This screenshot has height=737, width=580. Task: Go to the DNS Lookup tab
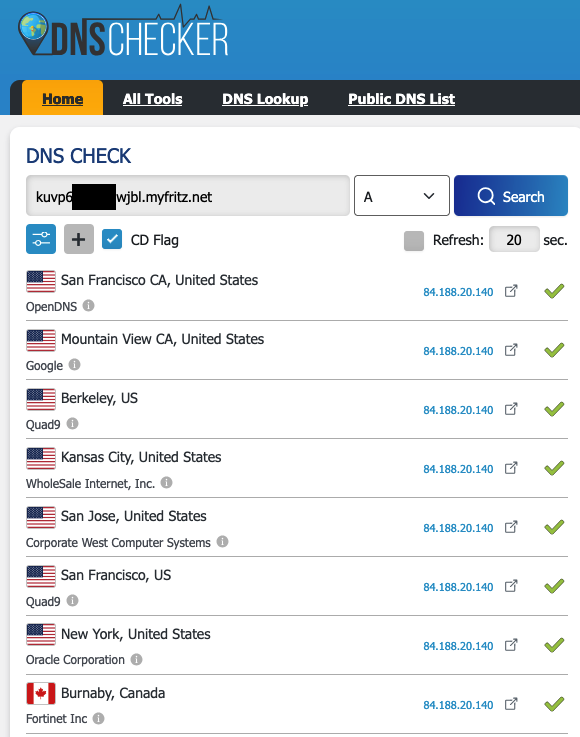pyautogui.click(x=265, y=99)
